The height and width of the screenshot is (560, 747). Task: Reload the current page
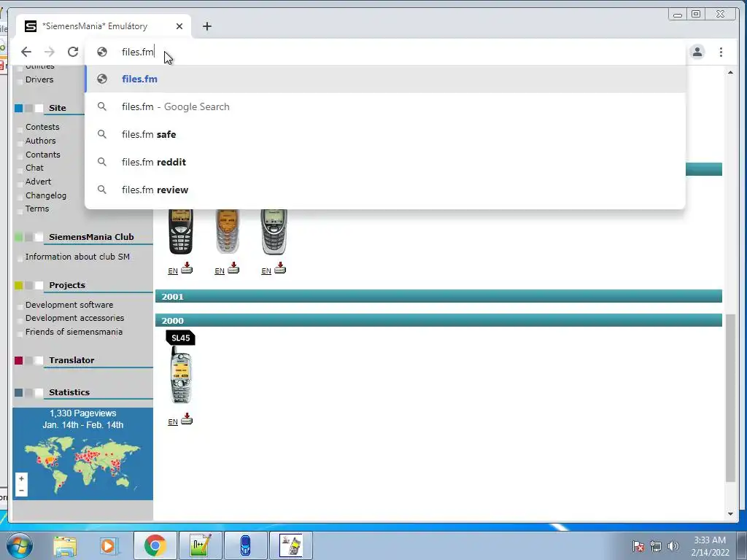tap(73, 52)
